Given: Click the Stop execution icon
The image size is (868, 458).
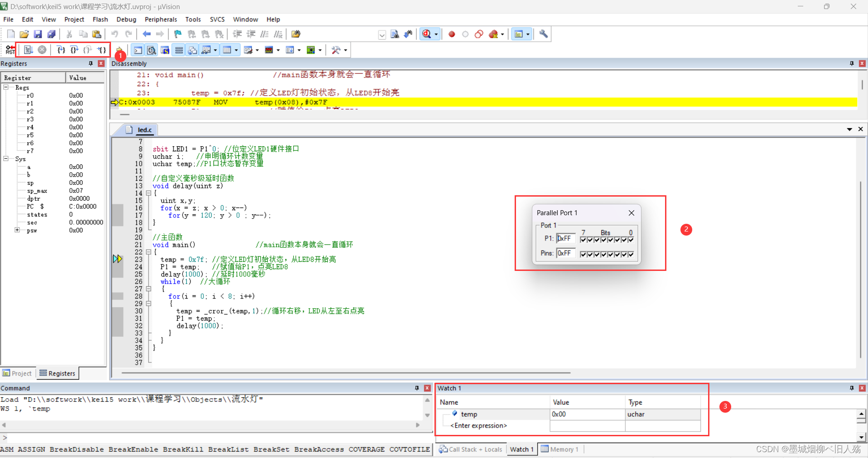Looking at the screenshot, I should point(42,50).
